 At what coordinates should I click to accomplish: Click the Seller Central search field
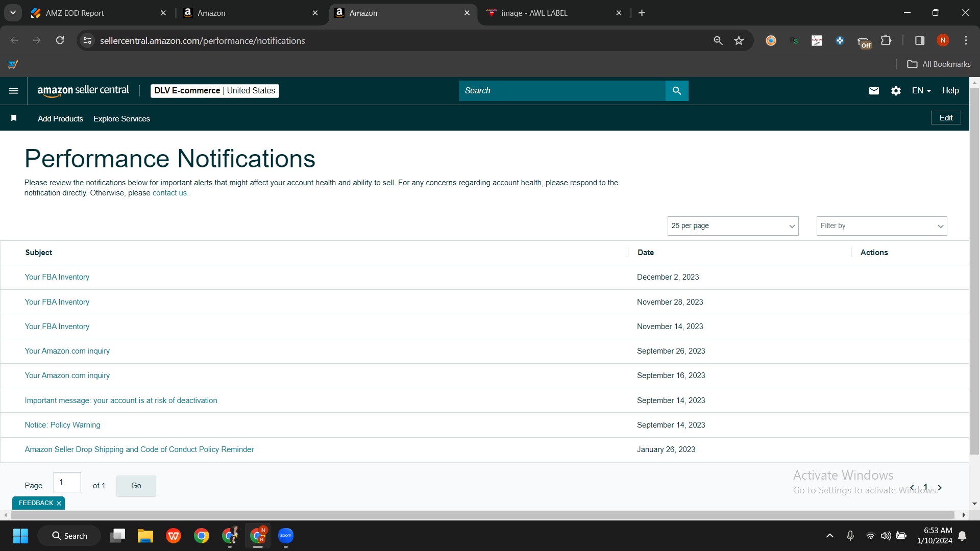tap(562, 91)
